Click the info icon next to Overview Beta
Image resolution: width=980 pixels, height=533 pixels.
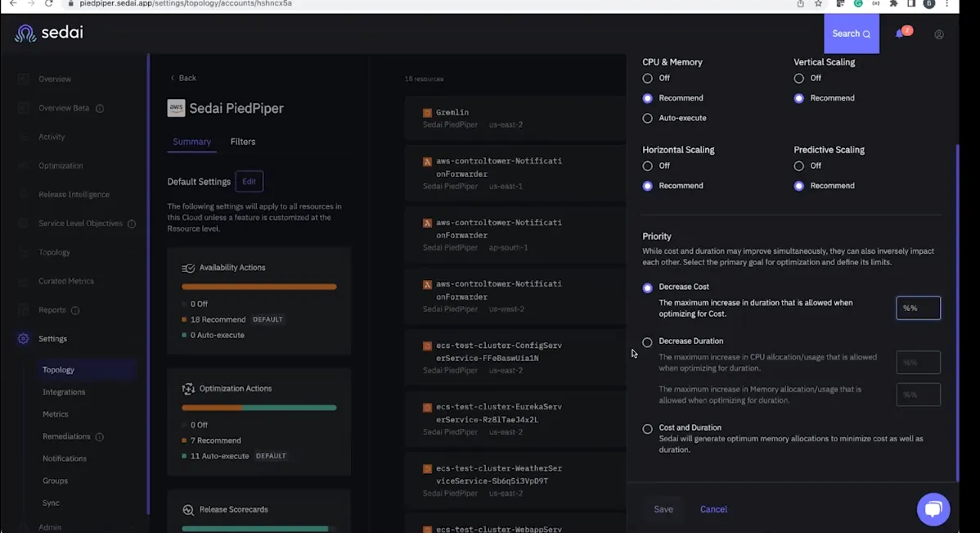point(99,108)
